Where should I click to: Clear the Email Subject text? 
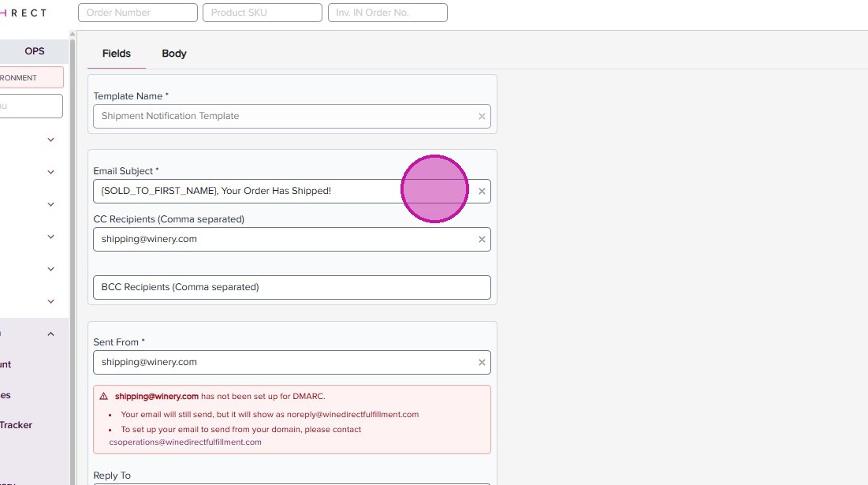pyautogui.click(x=482, y=192)
